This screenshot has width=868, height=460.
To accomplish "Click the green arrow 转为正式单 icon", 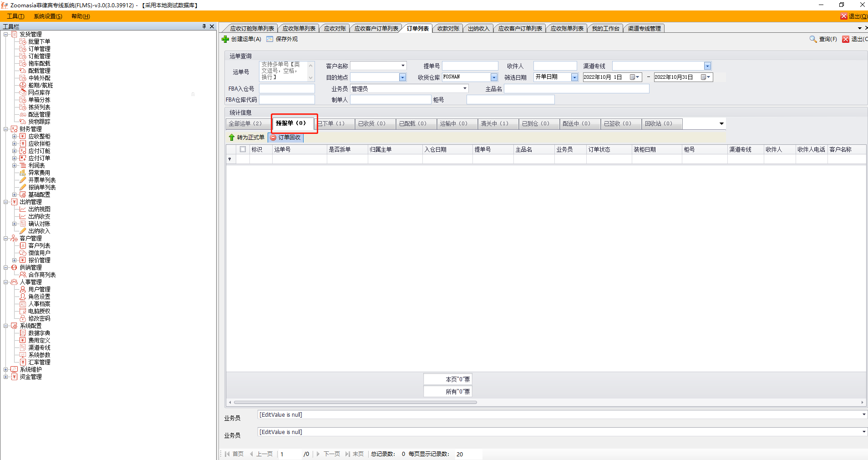I will tap(232, 138).
